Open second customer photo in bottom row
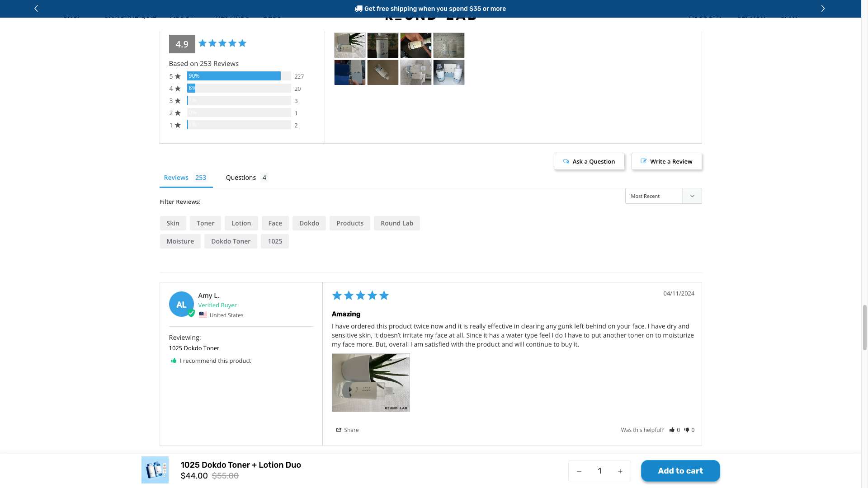This screenshot has height=488, width=868. pyautogui.click(x=383, y=72)
